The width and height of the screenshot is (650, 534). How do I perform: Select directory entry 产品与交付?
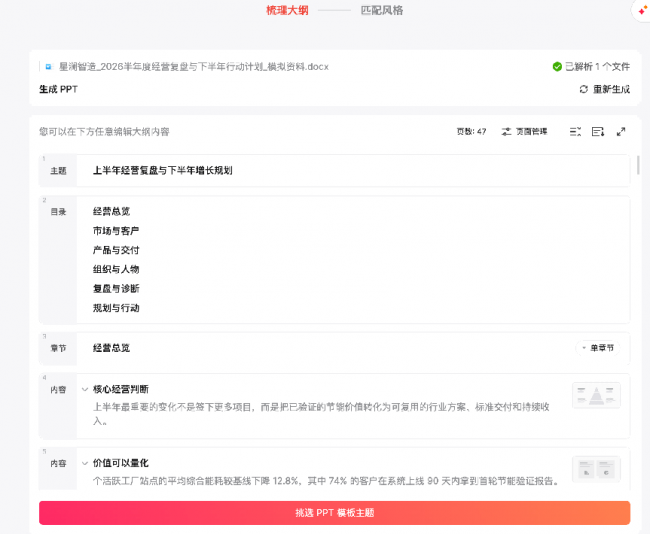[x=116, y=250]
